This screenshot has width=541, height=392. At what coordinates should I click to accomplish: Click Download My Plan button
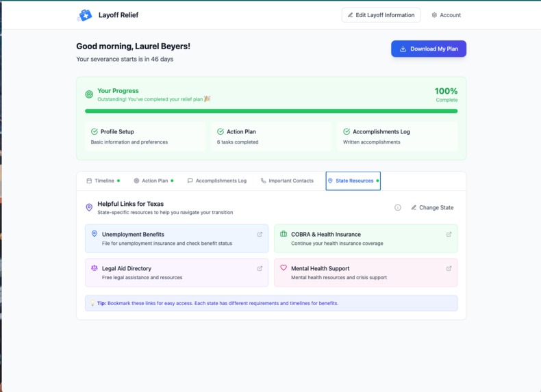(429, 49)
